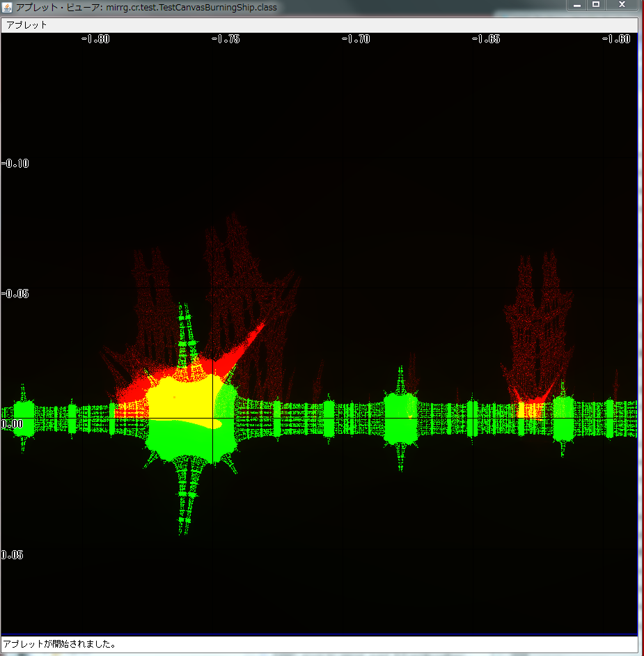Screen dimensions: 644x656
Task: Click the -1.60 x-axis label
Action: tap(616, 39)
